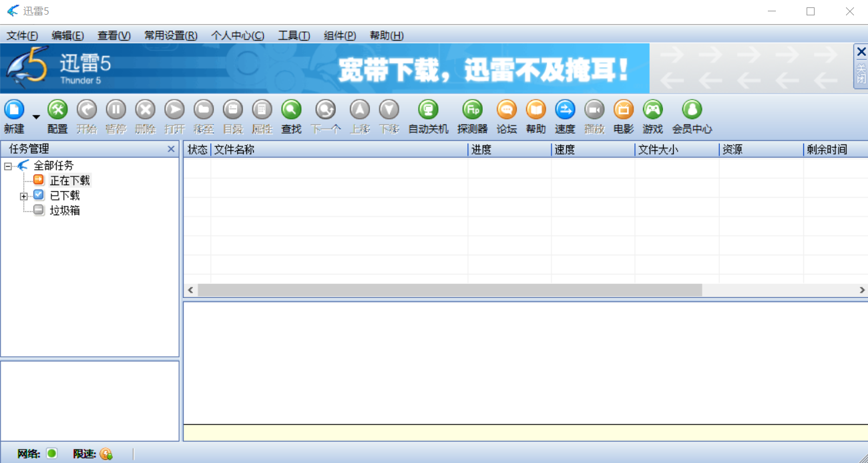Screen dimensions: 868x463
Task: Open 会员中心 member center
Action: [x=692, y=110]
